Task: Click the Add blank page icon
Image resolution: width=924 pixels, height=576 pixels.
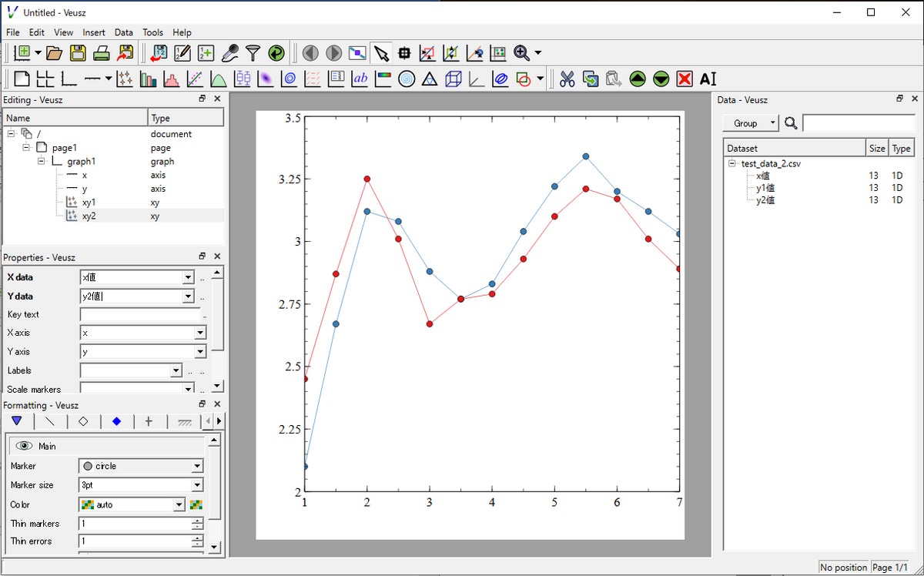Action: point(22,79)
